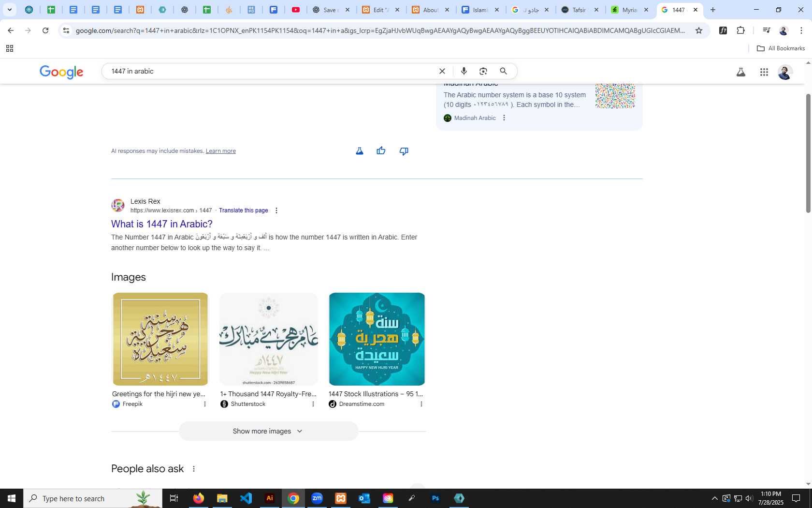Open Search Labs flask icon in header
The width and height of the screenshot is (812, 508).
pos(740,72)
